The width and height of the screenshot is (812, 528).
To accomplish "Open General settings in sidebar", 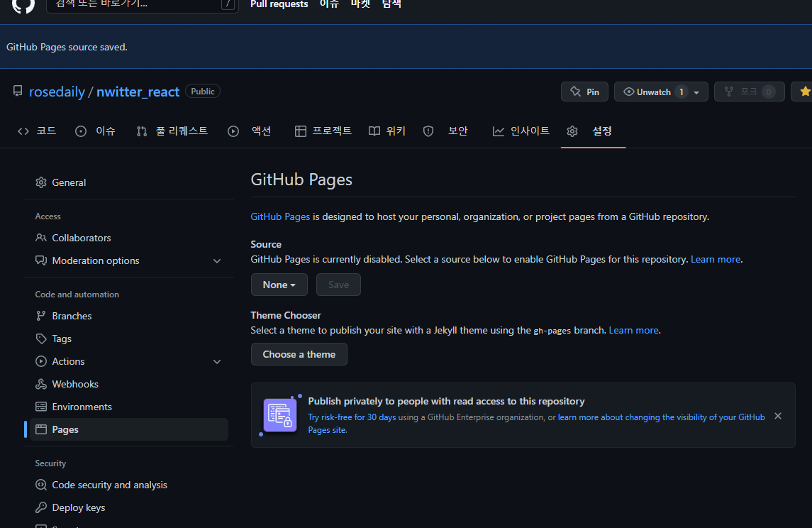I will (129, 182).
